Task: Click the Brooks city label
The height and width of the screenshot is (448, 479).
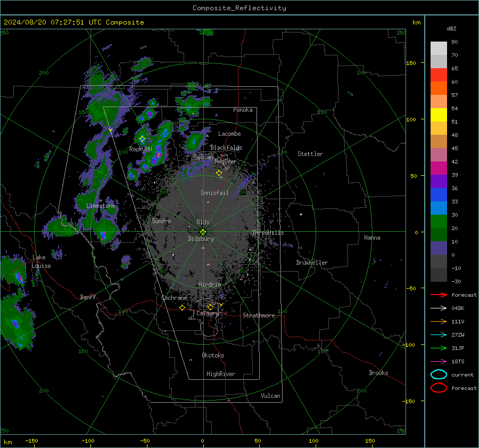Action: point(378,373)
